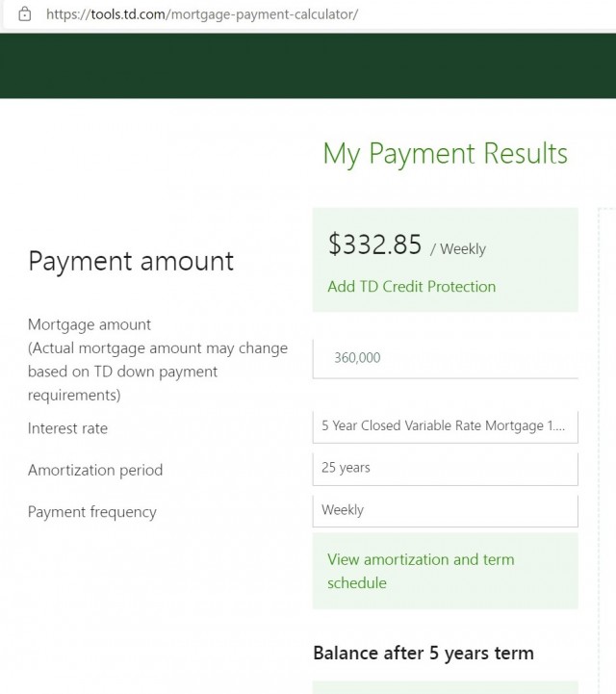View amortization and term schedule
Viewport: 616px width, 694px height.
(x=421, y=571)
